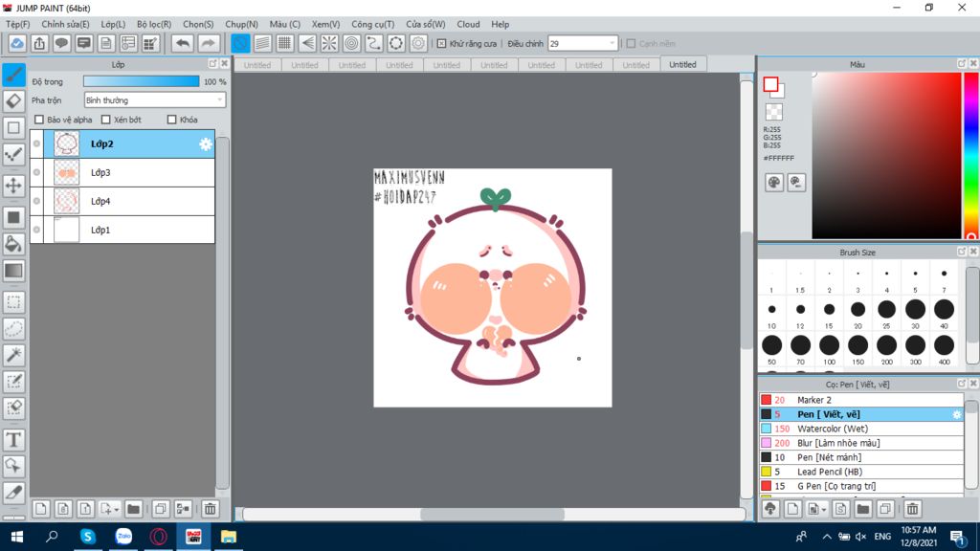Screen dimensions: 980x551
Task: Select the Watercolor (Wet) brush
Action: pyautogui.click(x=861, y=429)
